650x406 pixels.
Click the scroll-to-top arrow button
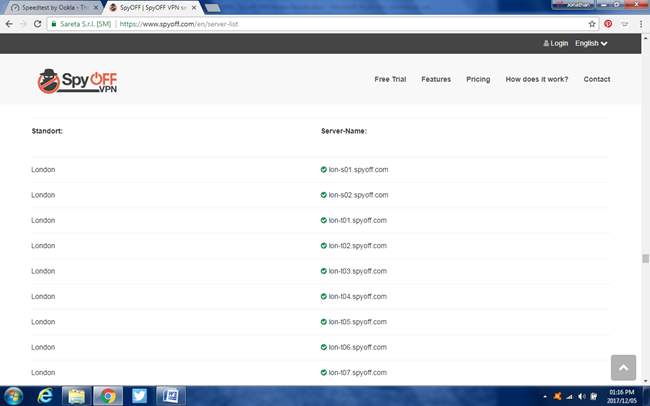point(623,367)
